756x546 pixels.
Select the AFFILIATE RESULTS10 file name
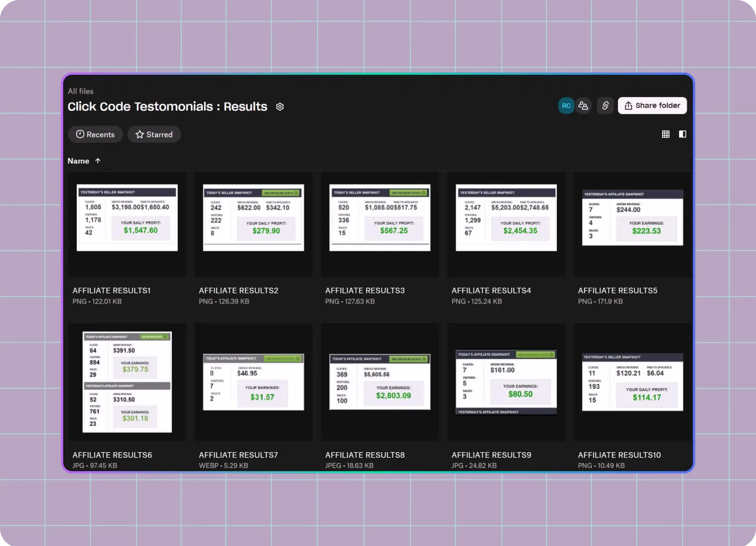619,455
